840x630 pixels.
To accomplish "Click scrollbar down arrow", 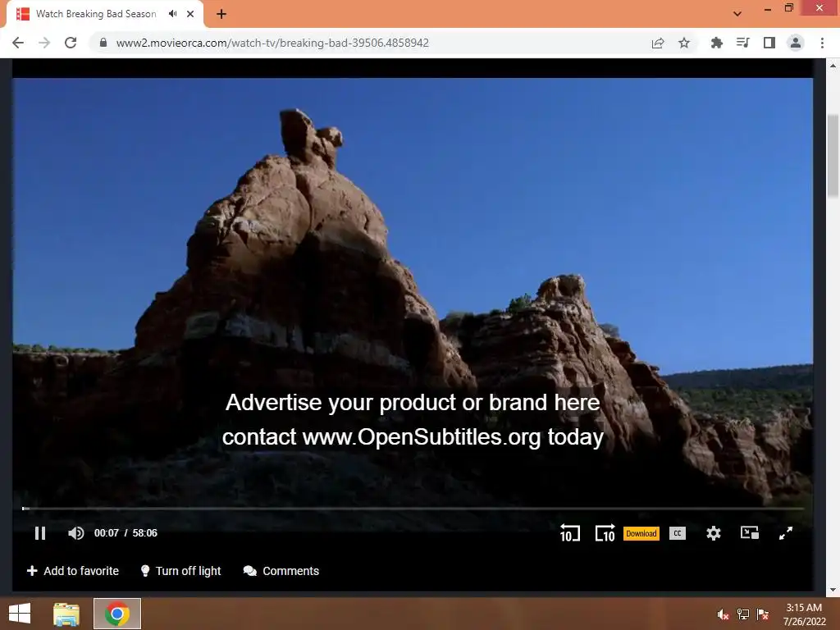I will pos(833,590).
